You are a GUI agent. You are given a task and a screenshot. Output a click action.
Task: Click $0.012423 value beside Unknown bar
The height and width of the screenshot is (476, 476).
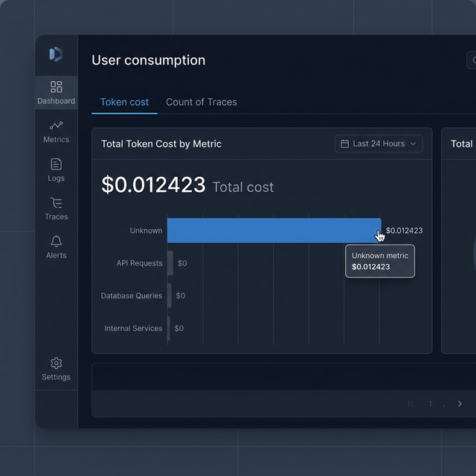404,231
